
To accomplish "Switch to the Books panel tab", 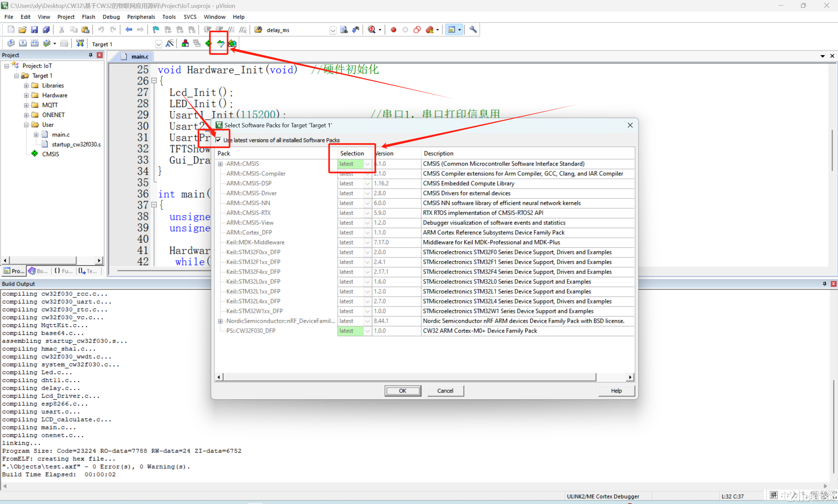I will pos(38,271).
